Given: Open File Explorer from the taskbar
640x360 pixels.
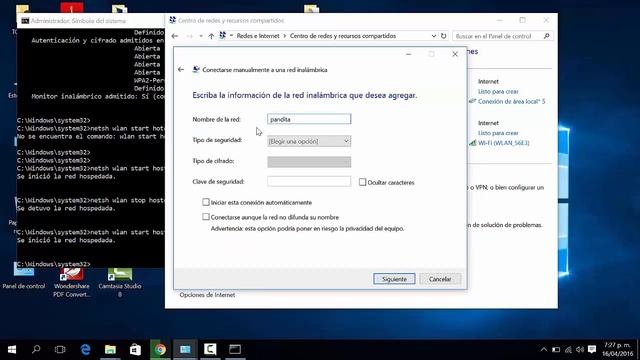Looking at the screenshot, I should (x=110, y=349).
